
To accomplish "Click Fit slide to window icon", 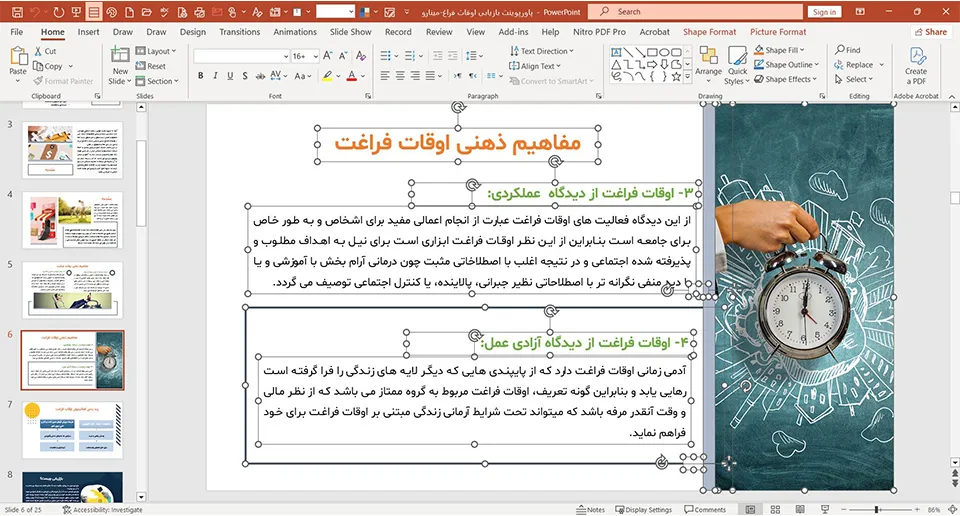I will coord(953,509).
